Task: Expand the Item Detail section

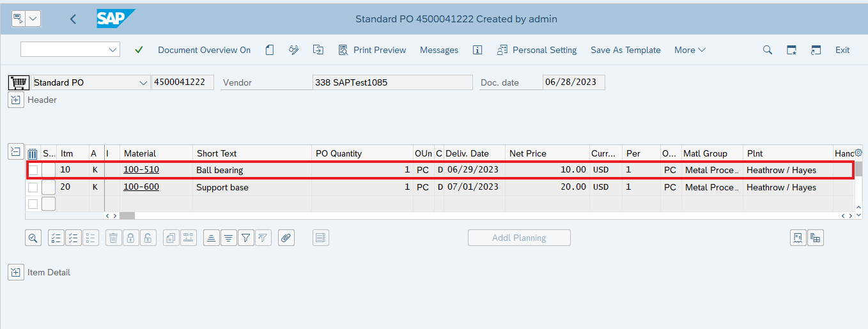Action: pos(15,272)
